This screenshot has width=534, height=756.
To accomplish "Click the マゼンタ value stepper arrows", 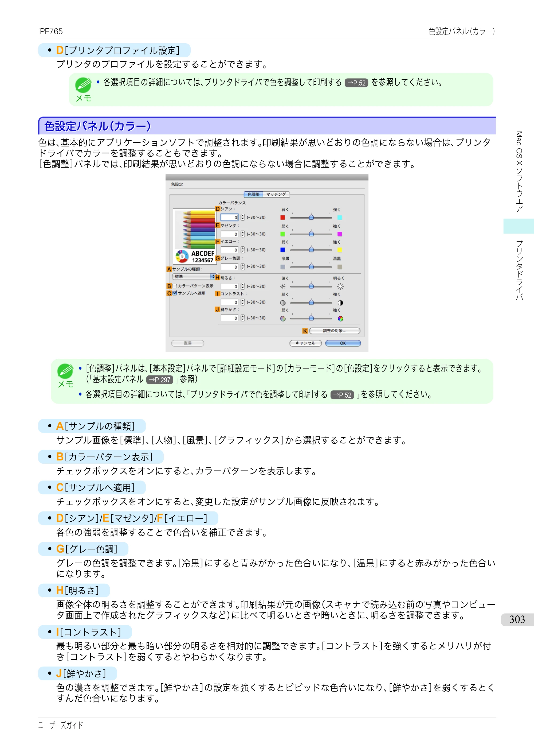I will click(x=242, y=234).
